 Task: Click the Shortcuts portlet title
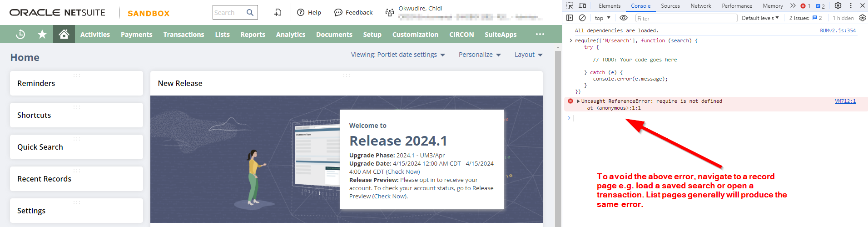click(x=34, y=115)
